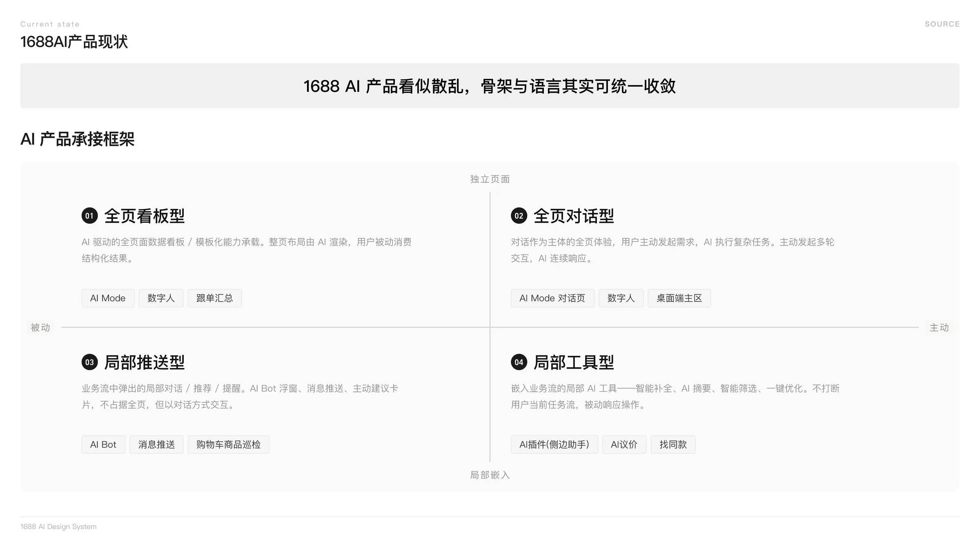Click the AI Mode 对话页 tag
This screenshot has width=980, height=551.
click(552, 298)
